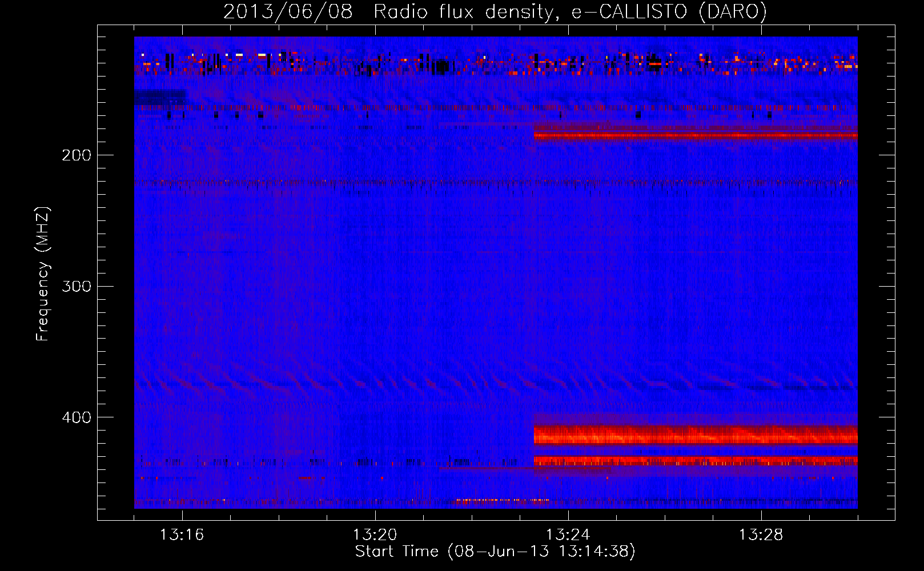Screen dimensions: 924x571
Task: Click the 13:16 time tick label
Action: (182, 534)
